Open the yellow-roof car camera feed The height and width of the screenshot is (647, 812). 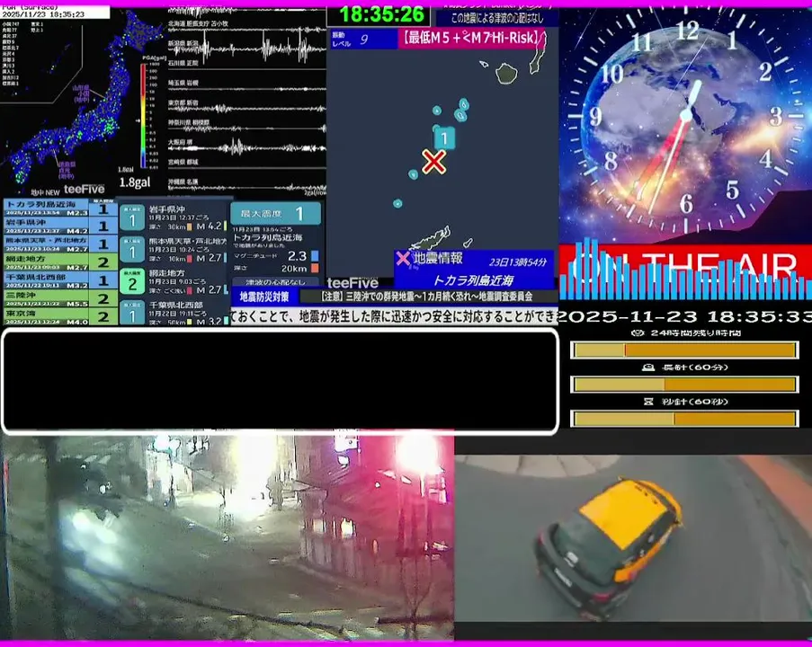633,538
